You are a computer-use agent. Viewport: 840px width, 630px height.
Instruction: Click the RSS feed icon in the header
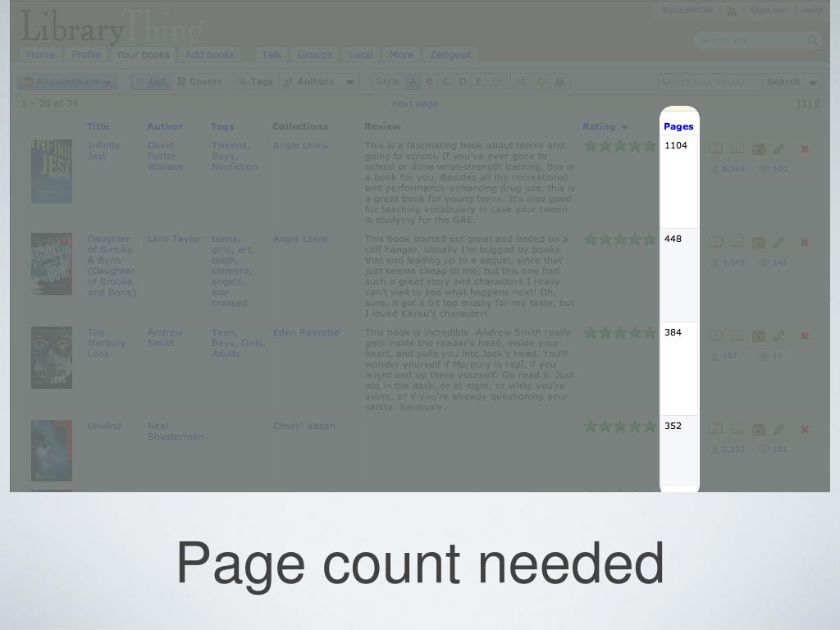click(731, 11)
